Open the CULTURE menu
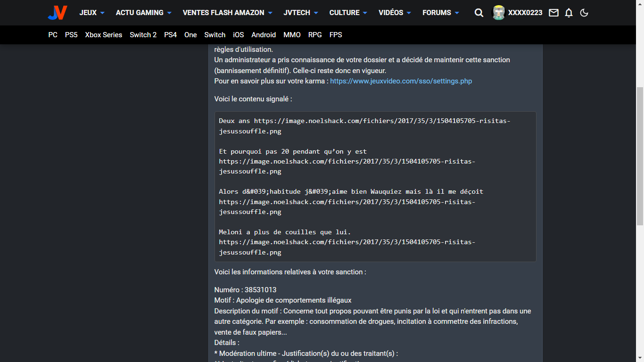 point(348,13)
